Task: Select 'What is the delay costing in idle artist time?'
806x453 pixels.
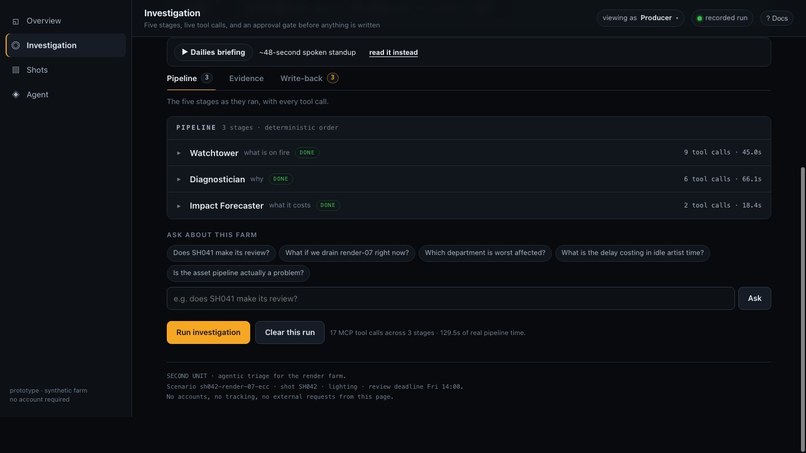Action: click(632, 253)
